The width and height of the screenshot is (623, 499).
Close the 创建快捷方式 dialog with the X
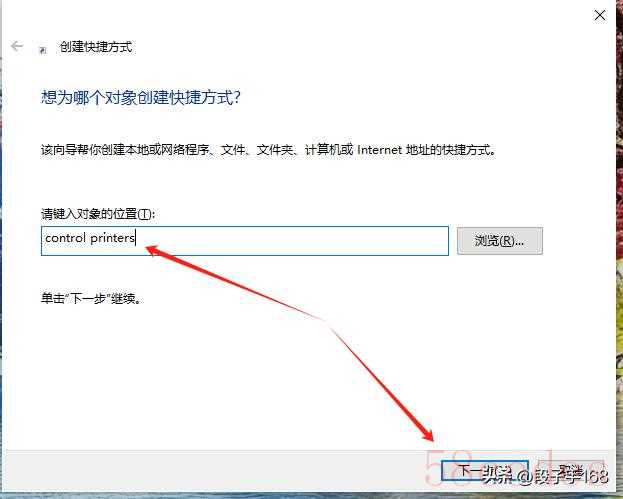600,15
